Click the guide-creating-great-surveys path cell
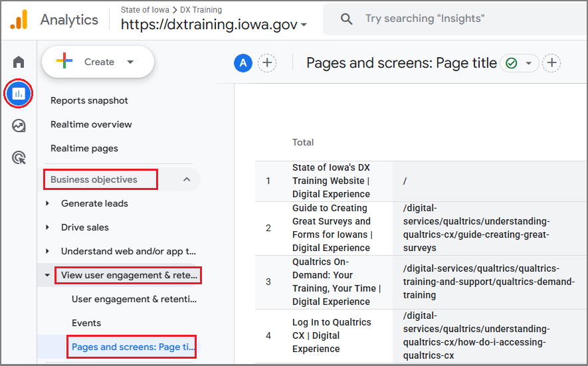Viewport: 588px width, 366px height. [x=476, y=228]
